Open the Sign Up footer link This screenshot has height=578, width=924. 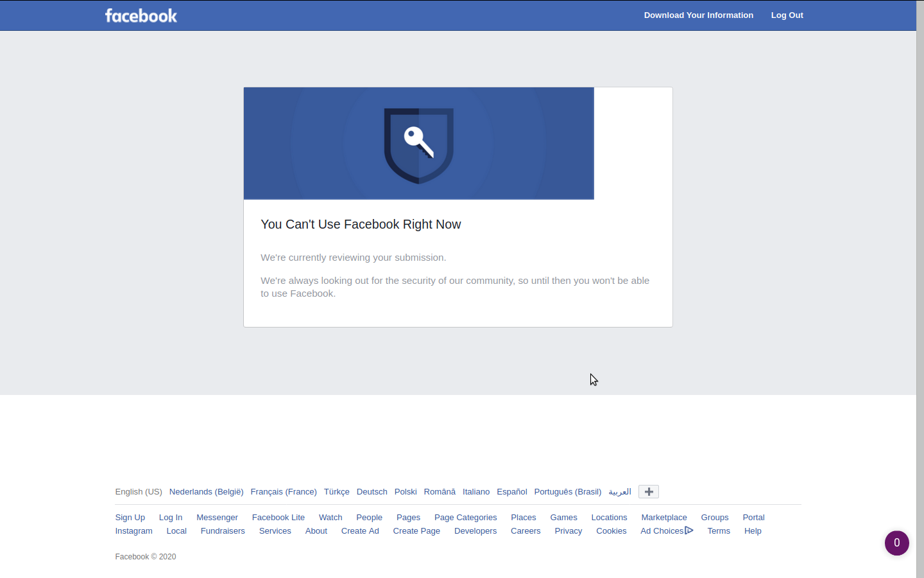[x=130, y=518]
